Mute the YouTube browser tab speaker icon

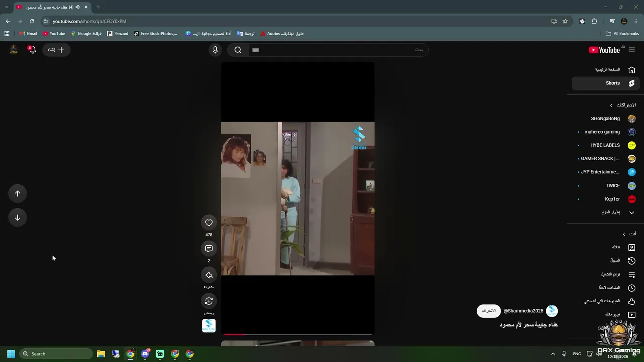(77, 7)
